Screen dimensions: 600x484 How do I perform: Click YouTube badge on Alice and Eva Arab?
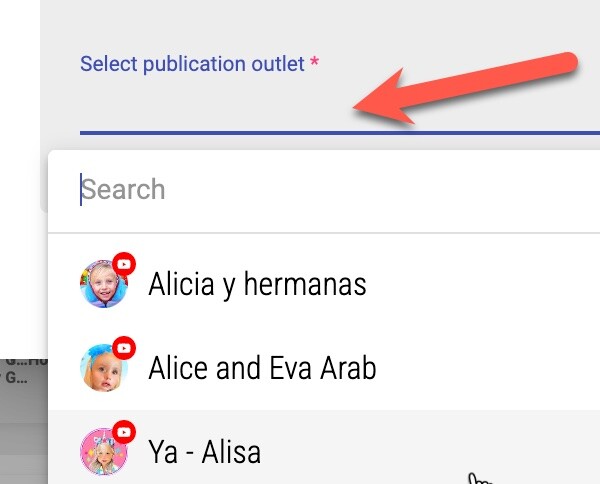(124, 348)
